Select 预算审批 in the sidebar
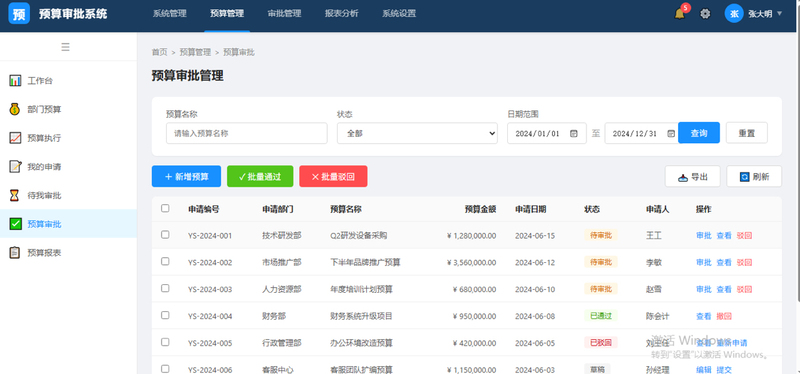800x374 pixels. coord(68,223)
